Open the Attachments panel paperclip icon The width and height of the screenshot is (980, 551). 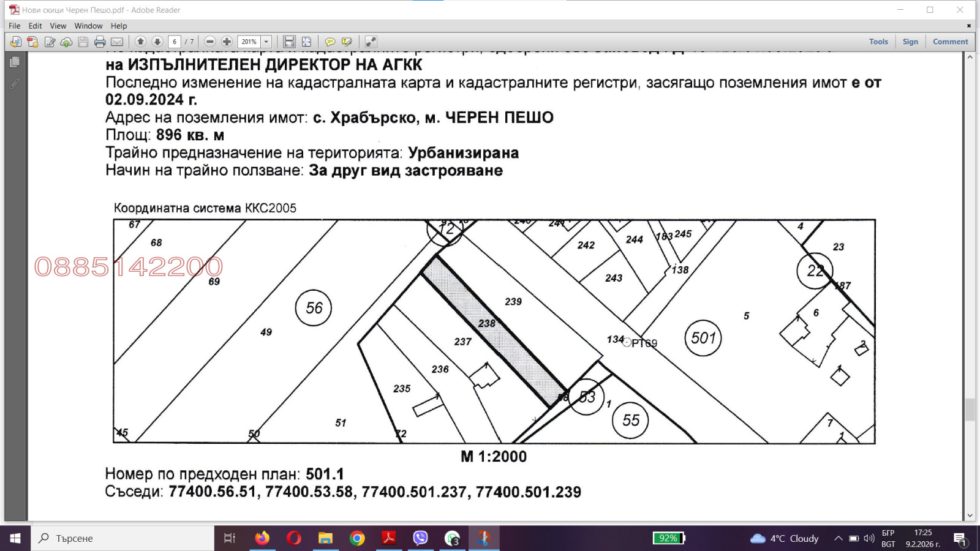click(x=15, y=84)
